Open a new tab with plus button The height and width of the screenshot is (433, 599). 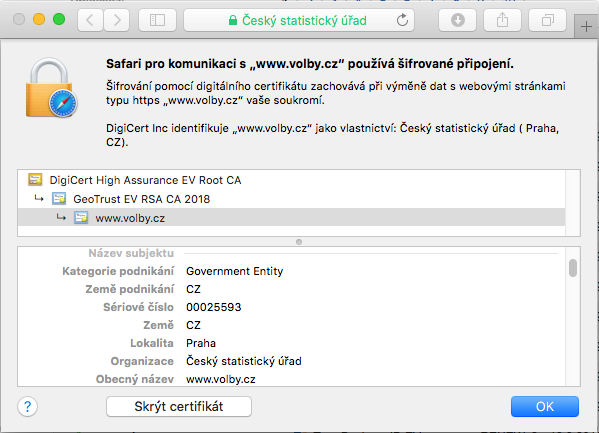(586, 26)
